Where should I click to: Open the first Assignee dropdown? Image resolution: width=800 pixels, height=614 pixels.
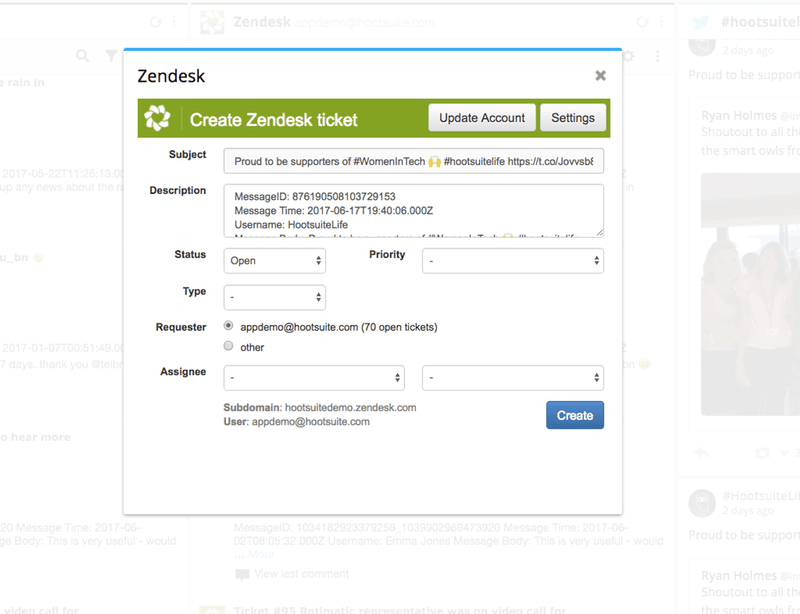[314, 377]
